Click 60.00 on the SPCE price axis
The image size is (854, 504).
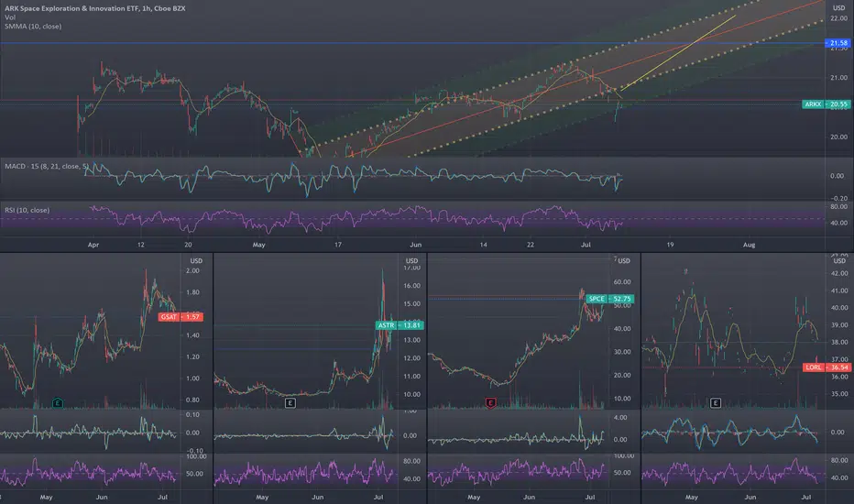[622, 282]
